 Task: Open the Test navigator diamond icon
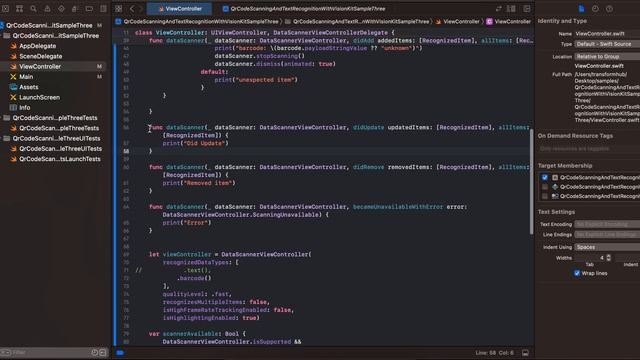61,9
